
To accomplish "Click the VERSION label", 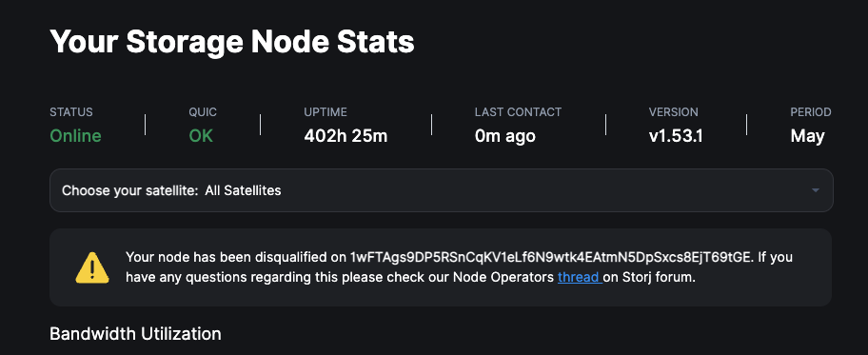I will [x=673, y=112].
